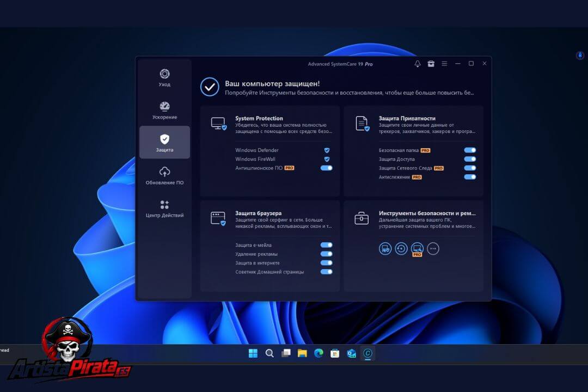Click the round icon on desktop's right edge
The image size is (588, 392).
[x=580, y=56]
